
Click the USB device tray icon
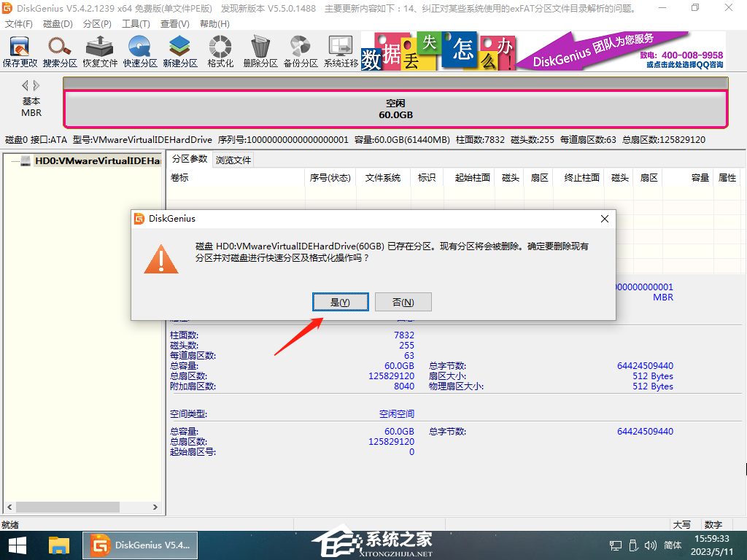pos(633,545)
